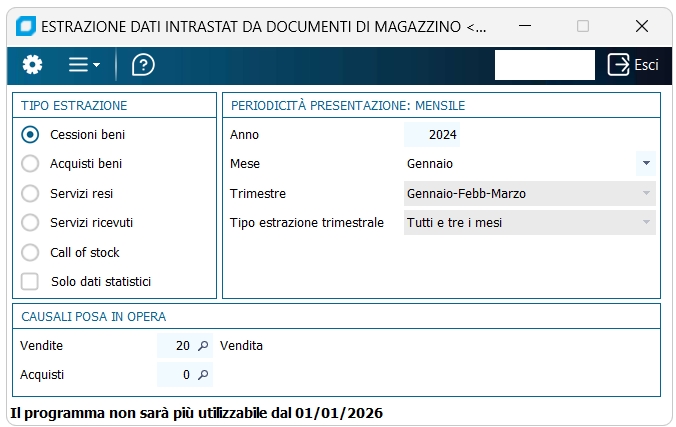Click the Anno label
This screenshot has width=676, height=427.
(x=244, y=135)
